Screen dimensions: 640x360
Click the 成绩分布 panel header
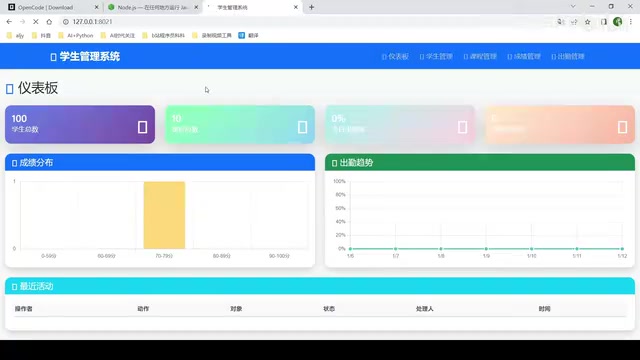tap(160, 162)
